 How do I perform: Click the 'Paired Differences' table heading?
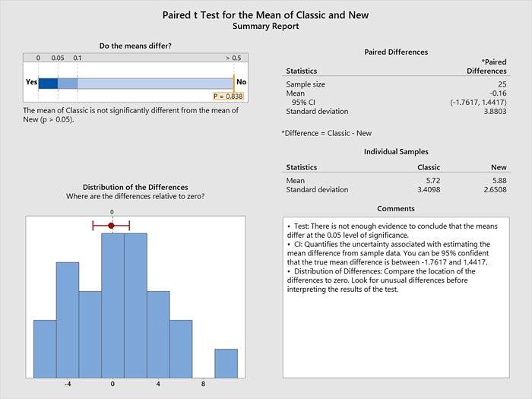point(397,52)
